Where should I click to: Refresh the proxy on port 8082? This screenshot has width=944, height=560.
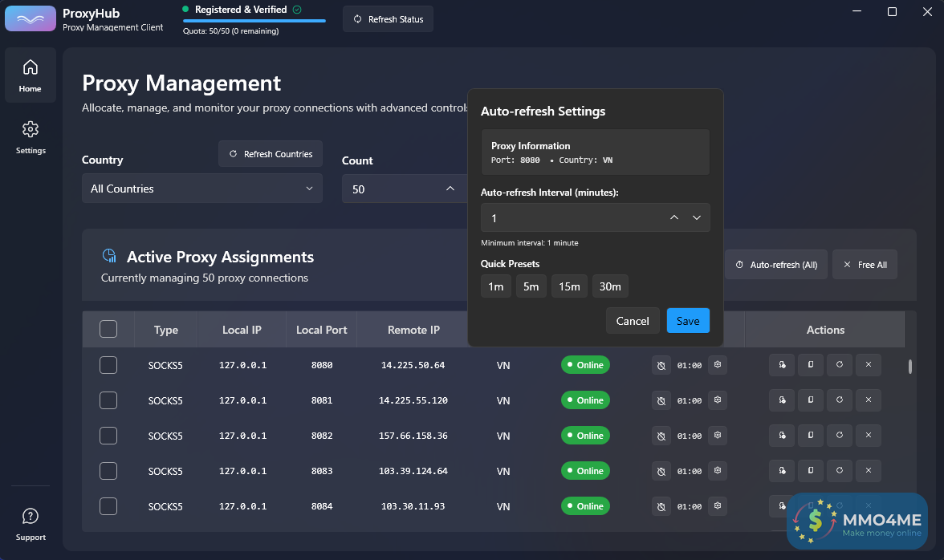click(x=839, y=435)
